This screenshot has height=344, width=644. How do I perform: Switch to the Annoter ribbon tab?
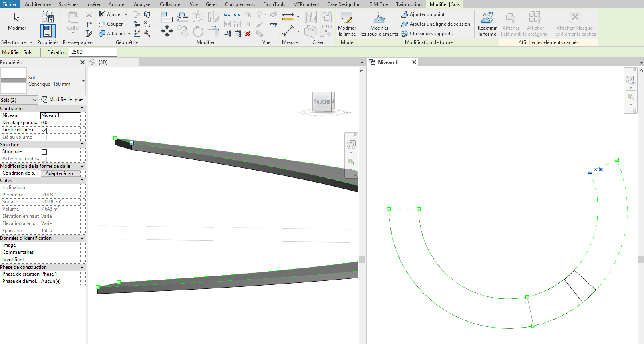[117, 4]
